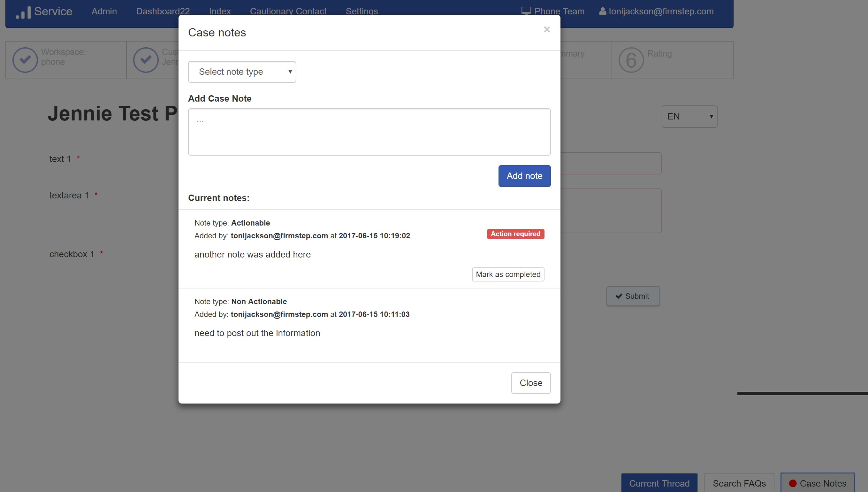Click the textarea 1 field behind dialog
The image size is (868, 492).
pos(611,211)
